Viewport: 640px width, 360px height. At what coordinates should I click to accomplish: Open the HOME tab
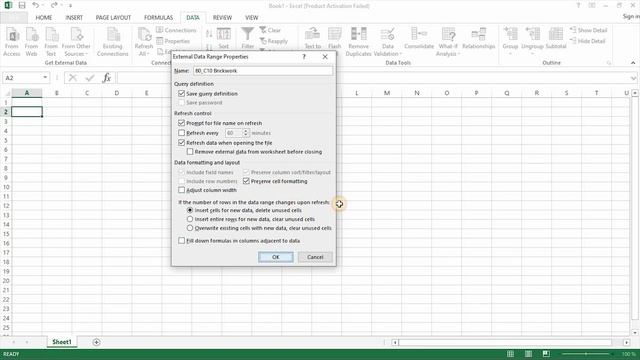44,18
